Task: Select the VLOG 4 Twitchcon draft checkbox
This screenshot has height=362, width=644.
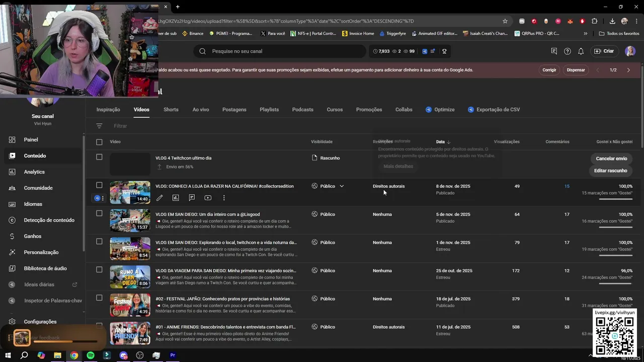Action: click(99, 157)
